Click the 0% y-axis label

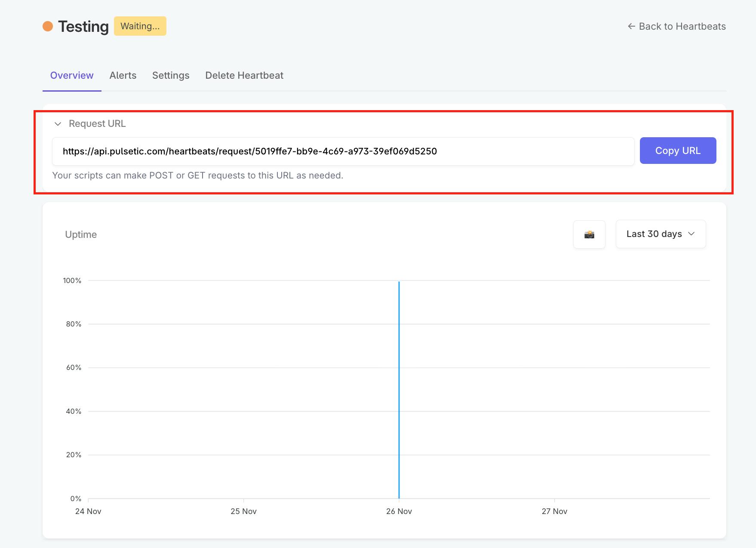pos(76,499)
